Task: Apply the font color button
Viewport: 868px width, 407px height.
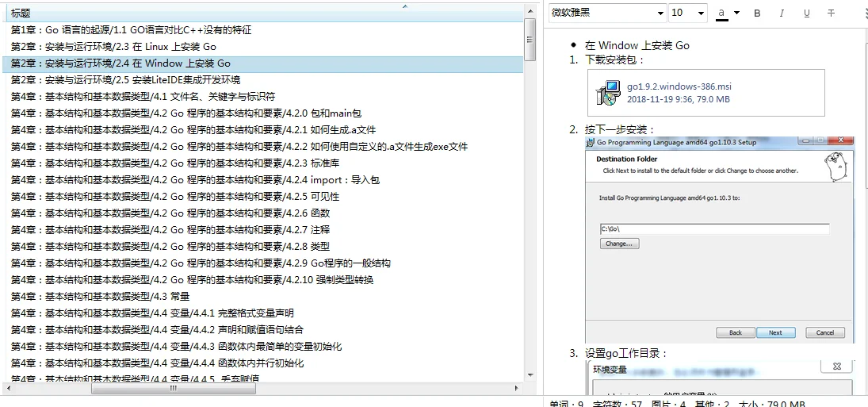Action: (x=721, y=13)
